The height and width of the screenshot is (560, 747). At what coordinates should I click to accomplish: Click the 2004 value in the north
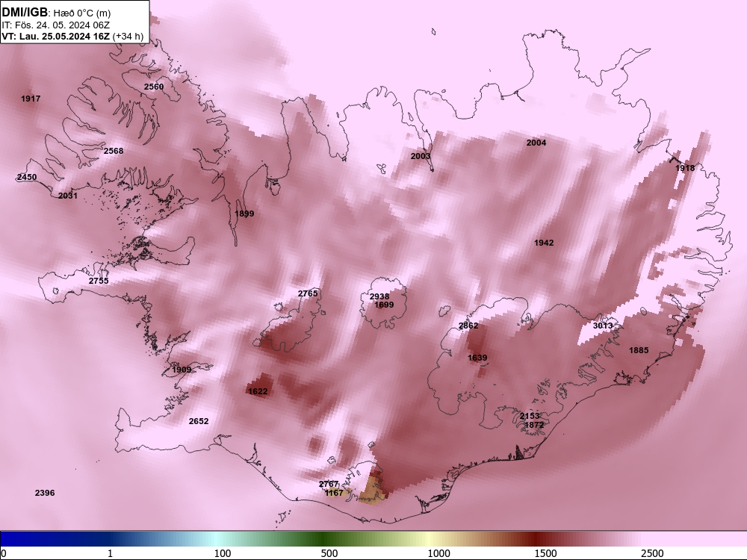point(536,143)
